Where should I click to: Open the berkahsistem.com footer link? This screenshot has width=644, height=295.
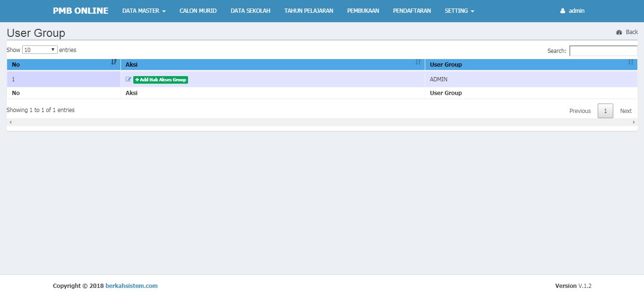click(x=131, y=286)
